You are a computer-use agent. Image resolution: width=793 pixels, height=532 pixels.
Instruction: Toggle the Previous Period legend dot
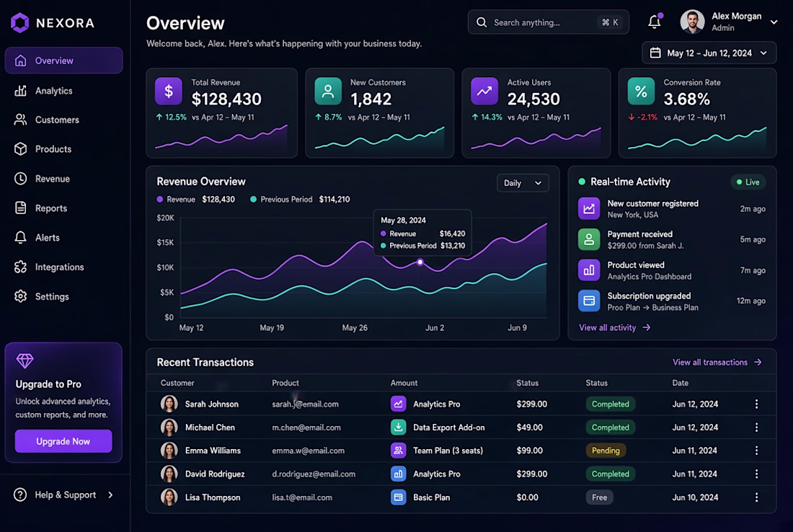253,199
